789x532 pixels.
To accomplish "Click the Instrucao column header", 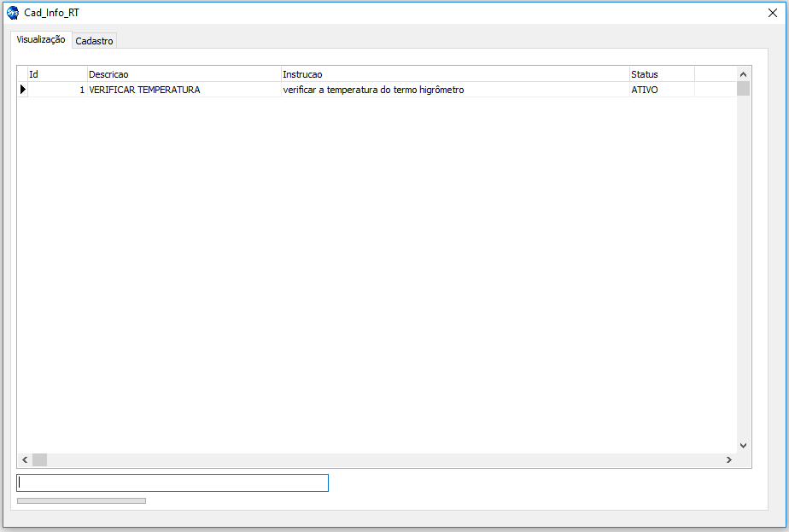I will (454, 74).
